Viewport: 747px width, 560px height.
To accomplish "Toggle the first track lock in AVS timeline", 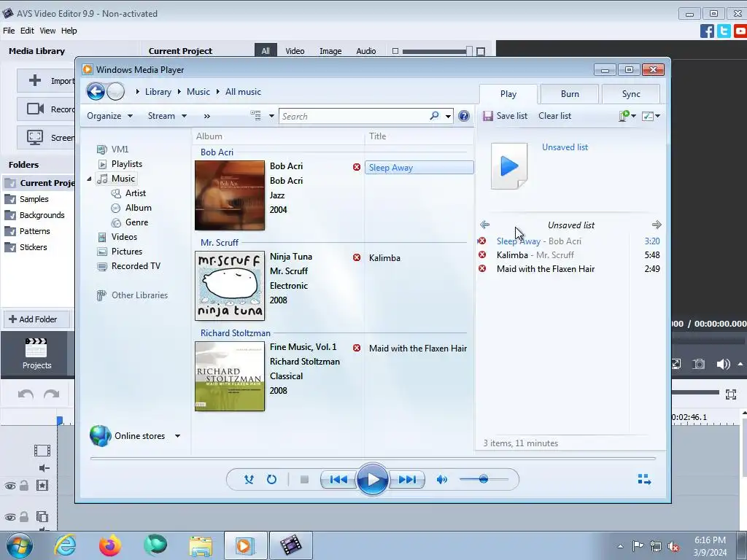I will coord(24,485).
